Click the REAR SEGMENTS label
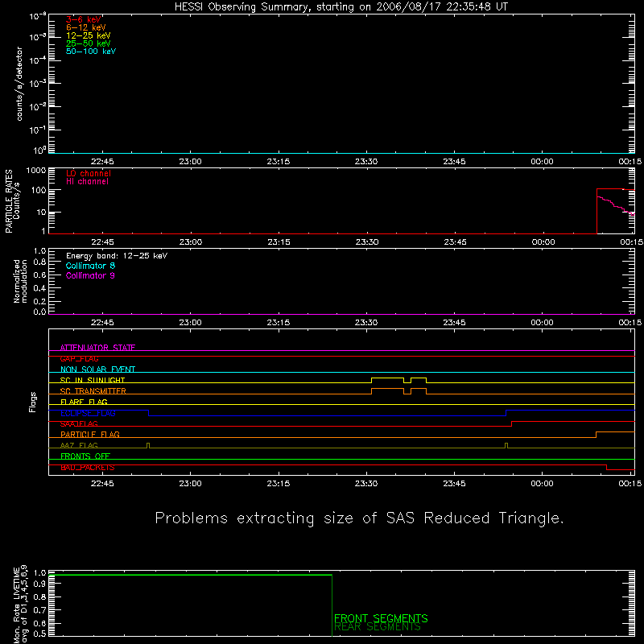Viewport: 644px width, 644px height. pos(378,627)
